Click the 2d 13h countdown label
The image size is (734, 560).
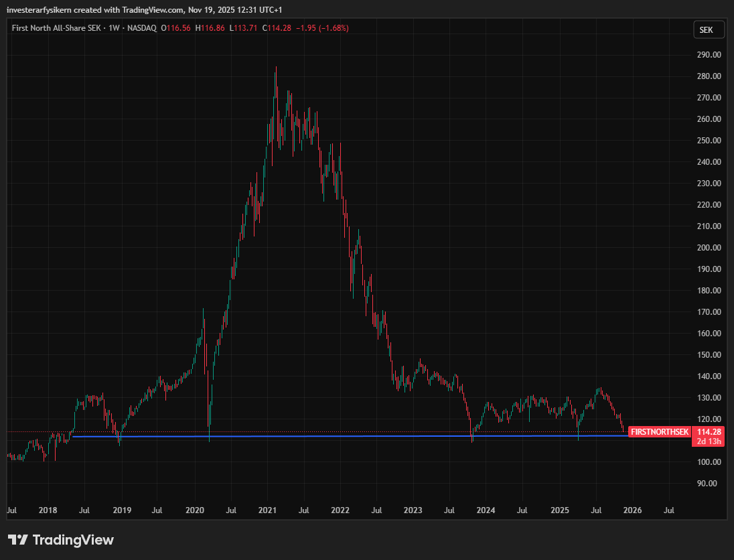click(709, 441)
